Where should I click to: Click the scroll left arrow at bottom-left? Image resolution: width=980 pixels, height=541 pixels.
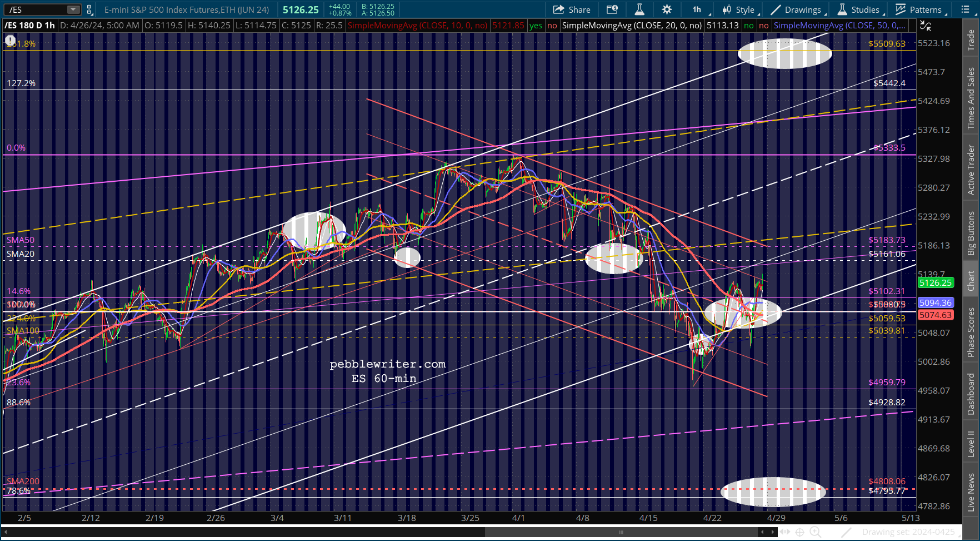[x=6, y=532]
